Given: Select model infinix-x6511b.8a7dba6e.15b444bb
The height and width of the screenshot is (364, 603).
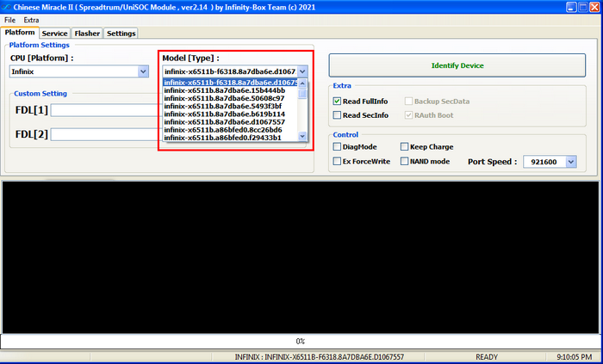Looking at the screenshot, I should [230, 90].
